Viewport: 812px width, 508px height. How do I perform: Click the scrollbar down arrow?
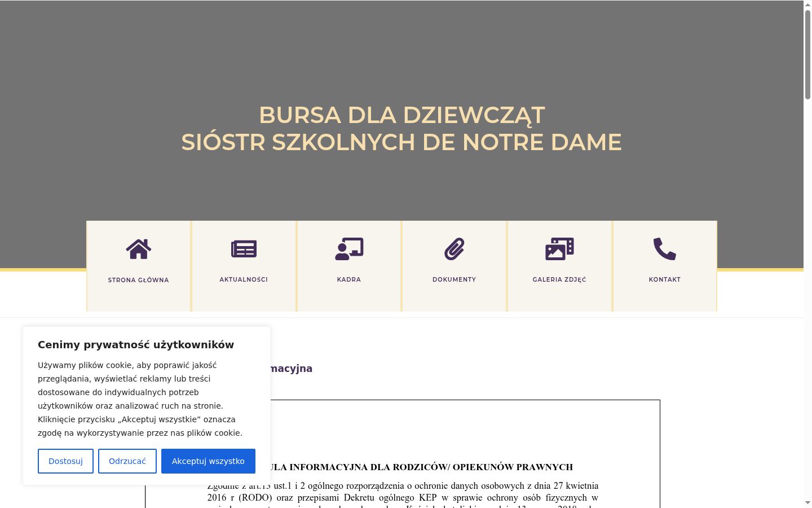pos(807,503)
